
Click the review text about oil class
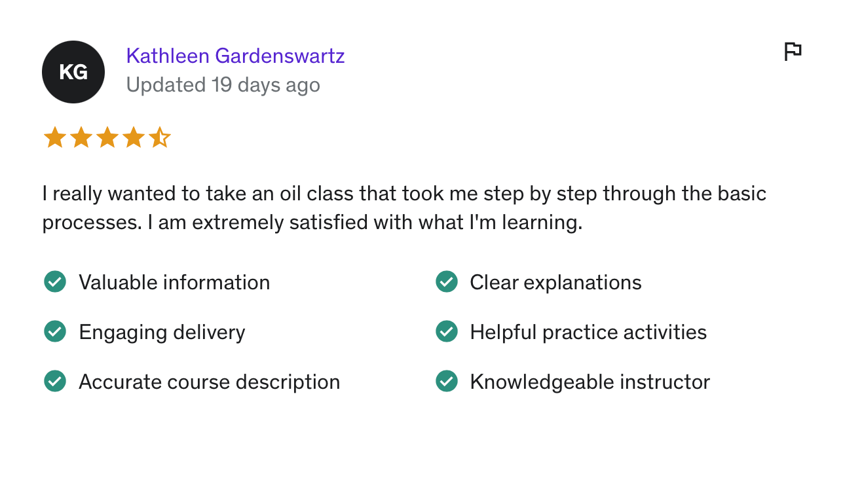[404, 208]
